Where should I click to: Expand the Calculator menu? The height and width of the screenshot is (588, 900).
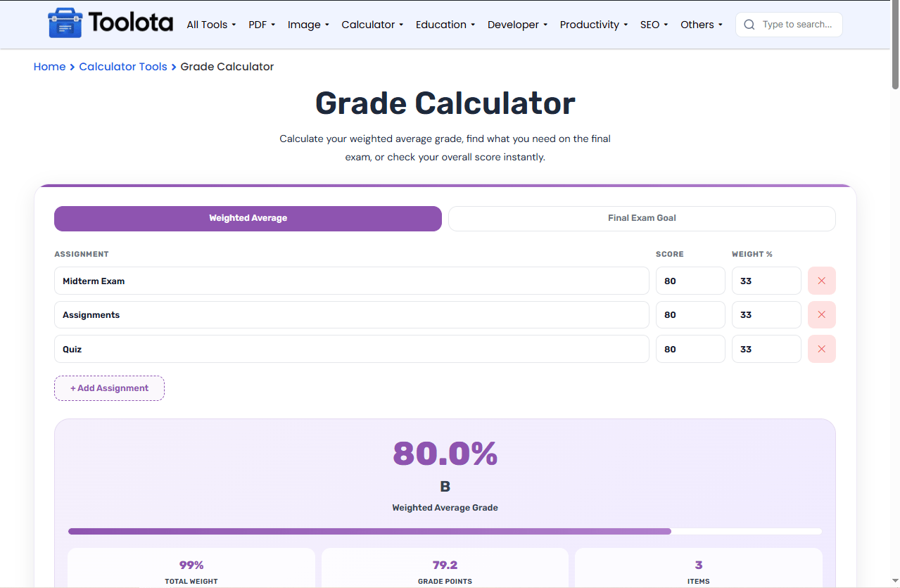[x=372, y=25]
